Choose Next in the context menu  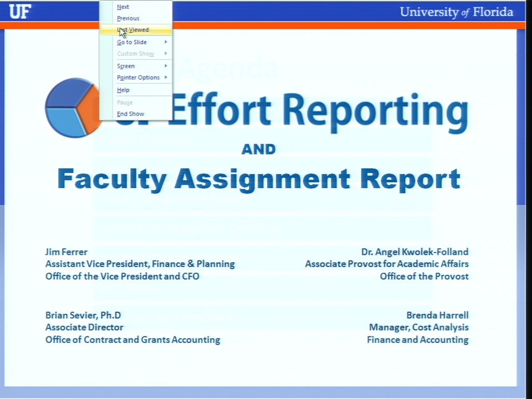pyautogui.click(x=136, y=7)
